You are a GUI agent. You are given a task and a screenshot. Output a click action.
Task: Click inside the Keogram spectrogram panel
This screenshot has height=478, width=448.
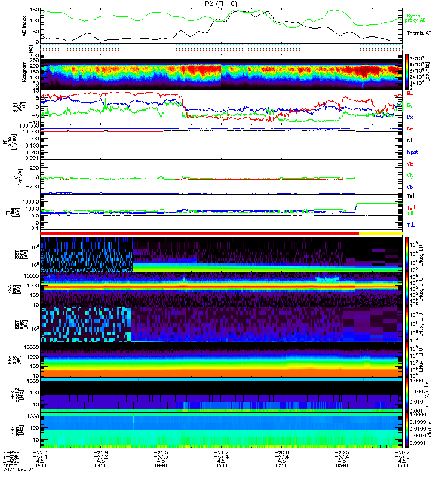coord(221,72)
